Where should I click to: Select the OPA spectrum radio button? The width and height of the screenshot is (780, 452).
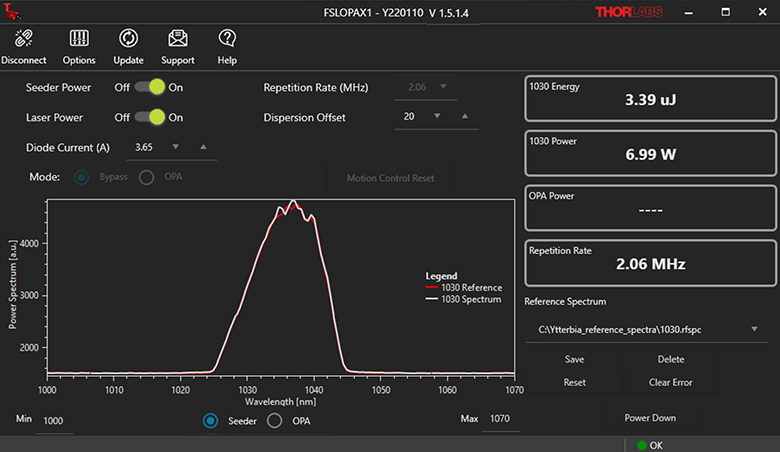tap(274, 421)
